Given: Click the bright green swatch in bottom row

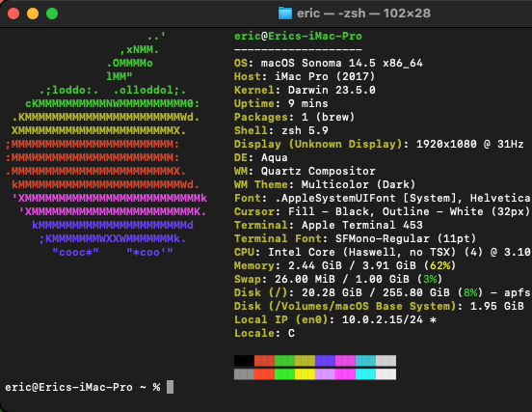Looking at the screenshot, I should pos(284,374).
